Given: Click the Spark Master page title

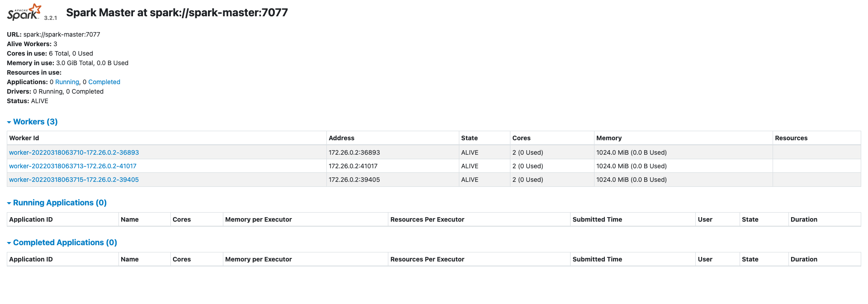Looking at the screenshot, I should [x=177, y=12].
